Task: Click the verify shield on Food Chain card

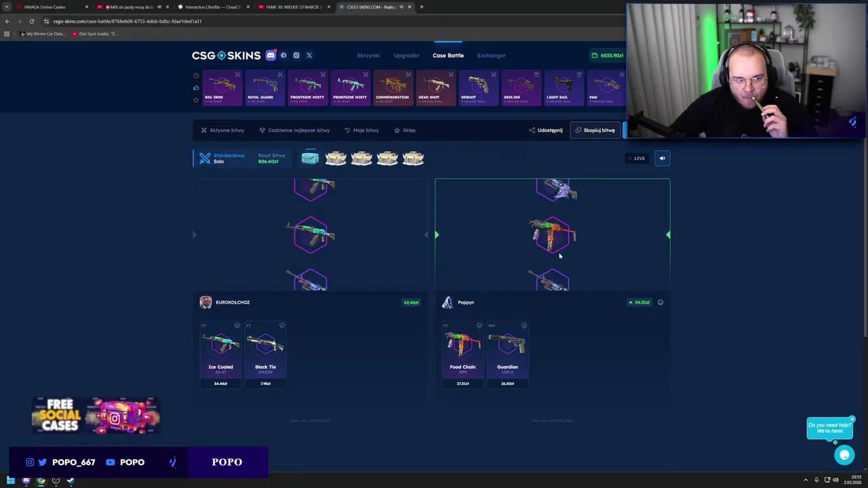Action: tap(479, 326)
